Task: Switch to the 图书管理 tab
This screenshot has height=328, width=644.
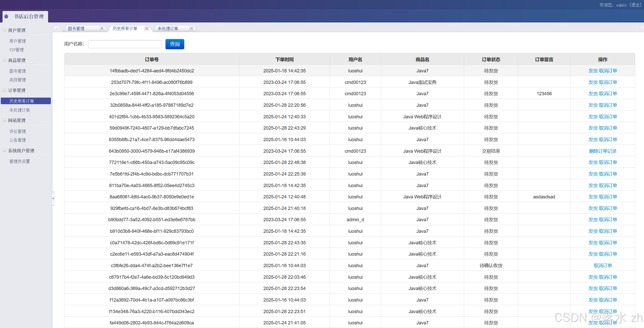Action: (x=76, y=28)
